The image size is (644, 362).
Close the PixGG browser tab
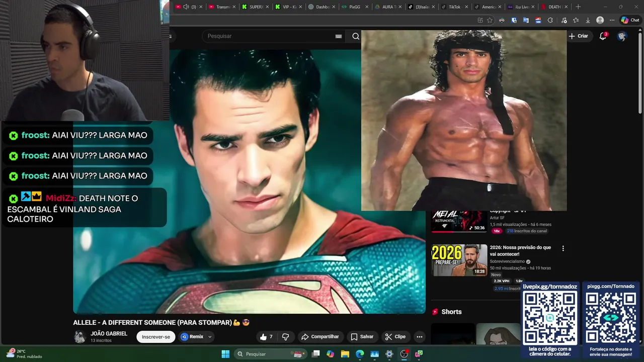point(367,7)
